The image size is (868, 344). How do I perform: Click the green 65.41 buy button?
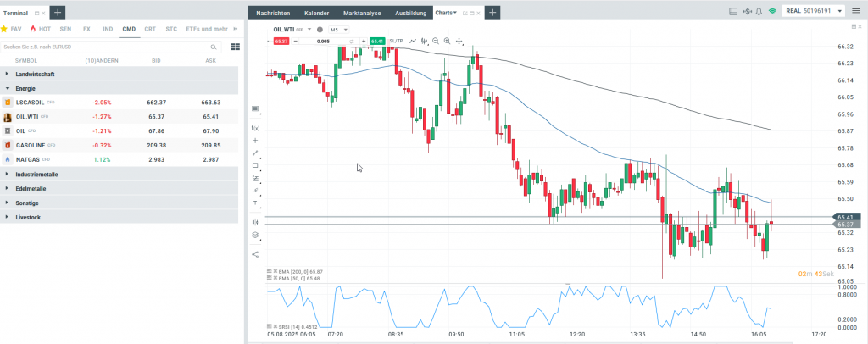377,41
